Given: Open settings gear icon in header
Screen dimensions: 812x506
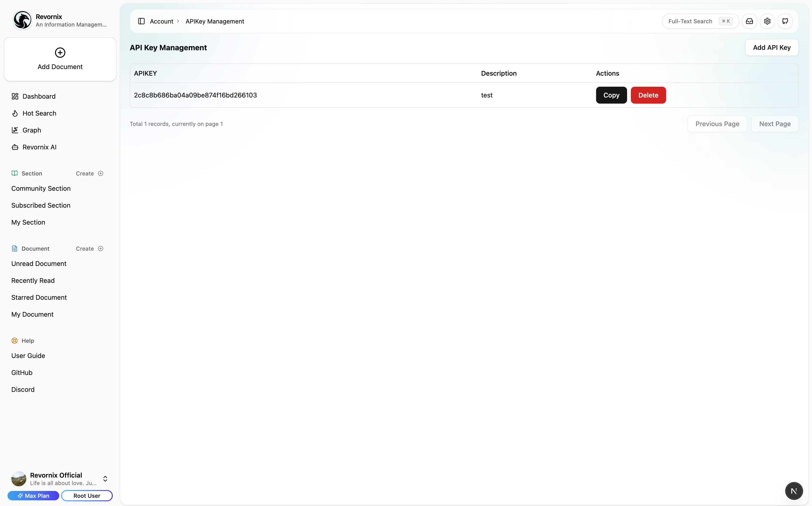Looking at the screenshot, I should [x=767, y=21].
